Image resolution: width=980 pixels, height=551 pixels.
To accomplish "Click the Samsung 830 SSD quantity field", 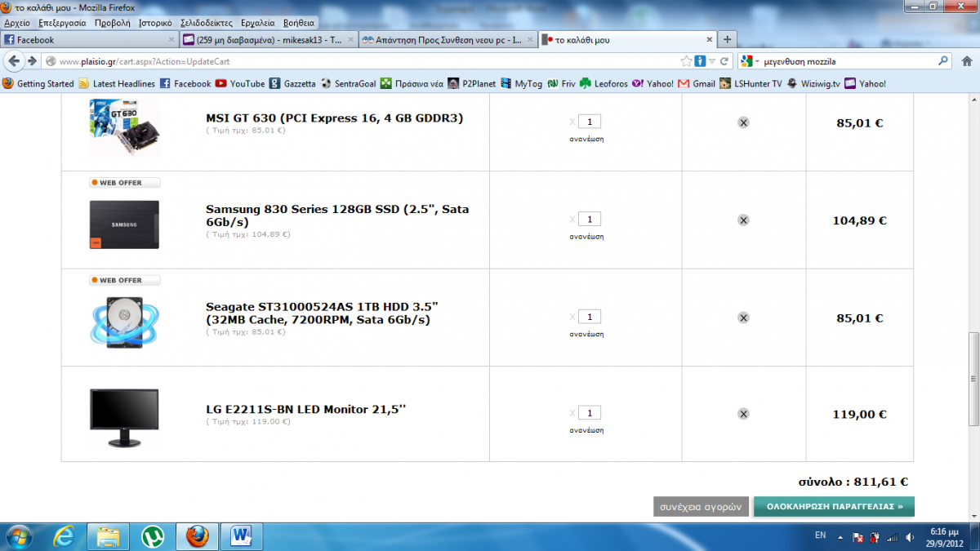I will point(590,219).
